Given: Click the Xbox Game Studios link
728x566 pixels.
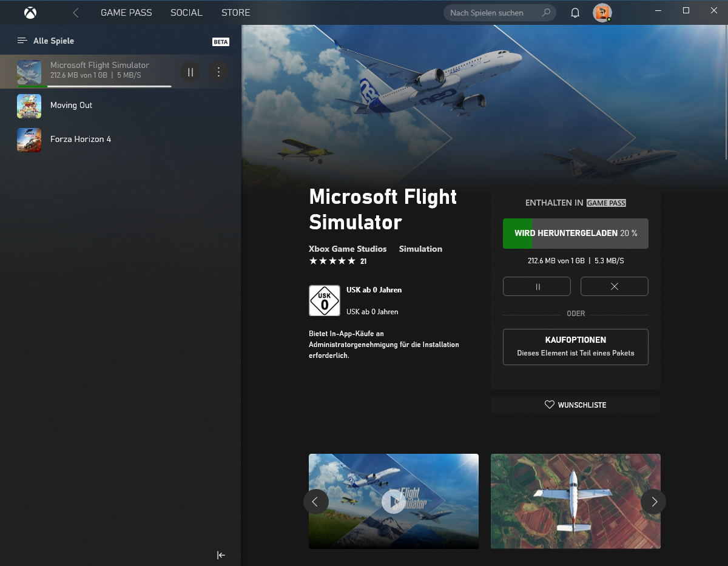Looking at the screenshot, I should [x=348, y=249].
